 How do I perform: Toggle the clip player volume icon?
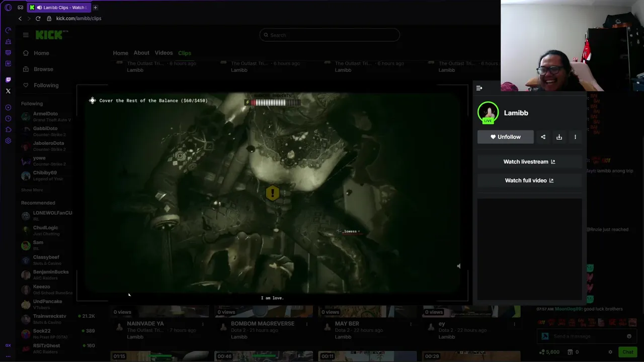coord(458,266)
